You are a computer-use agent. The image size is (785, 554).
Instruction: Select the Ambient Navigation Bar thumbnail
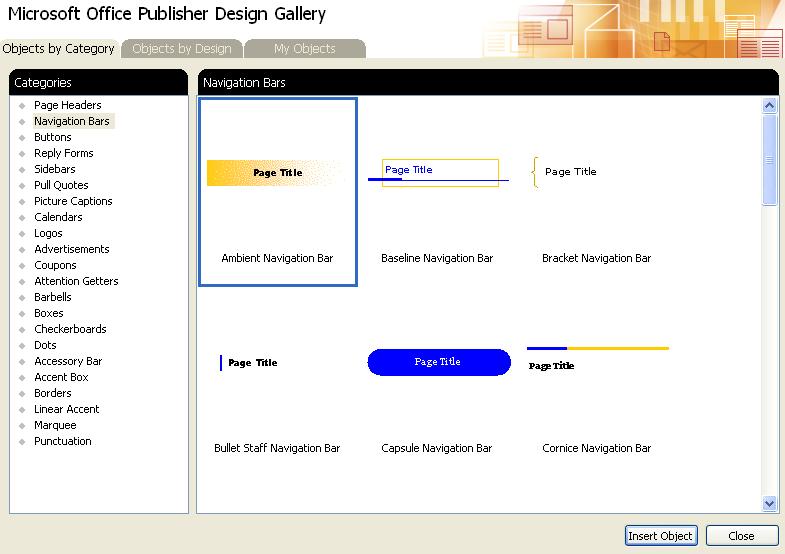click(x=277, y=192)
